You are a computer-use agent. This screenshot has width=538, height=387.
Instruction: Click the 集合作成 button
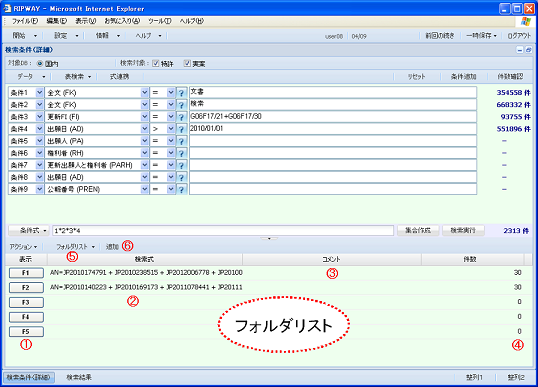coord(418,231)
